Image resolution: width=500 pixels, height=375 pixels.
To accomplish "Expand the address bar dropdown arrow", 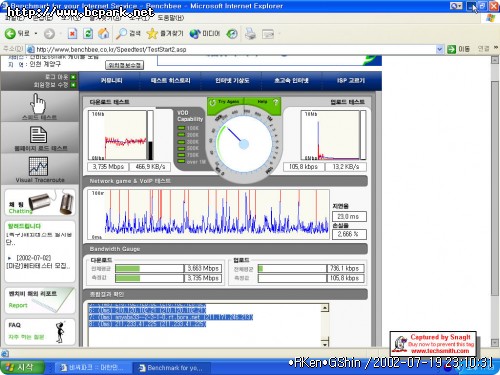I will click(x=440, y=49).
